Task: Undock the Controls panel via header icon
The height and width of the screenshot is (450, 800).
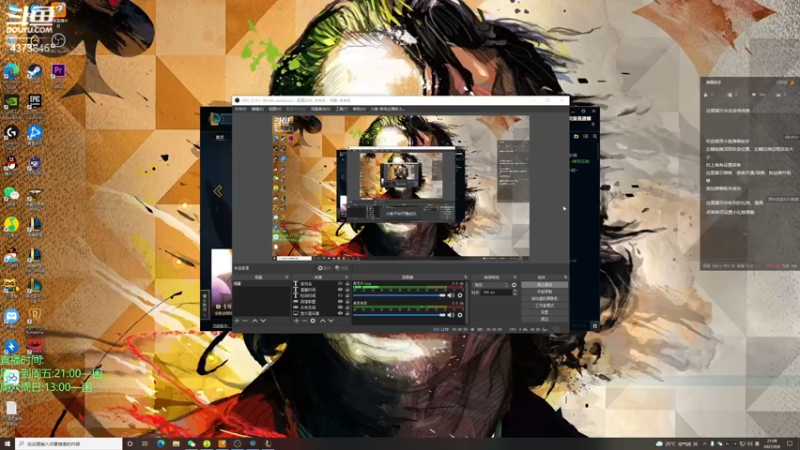Action: point(565,277)
